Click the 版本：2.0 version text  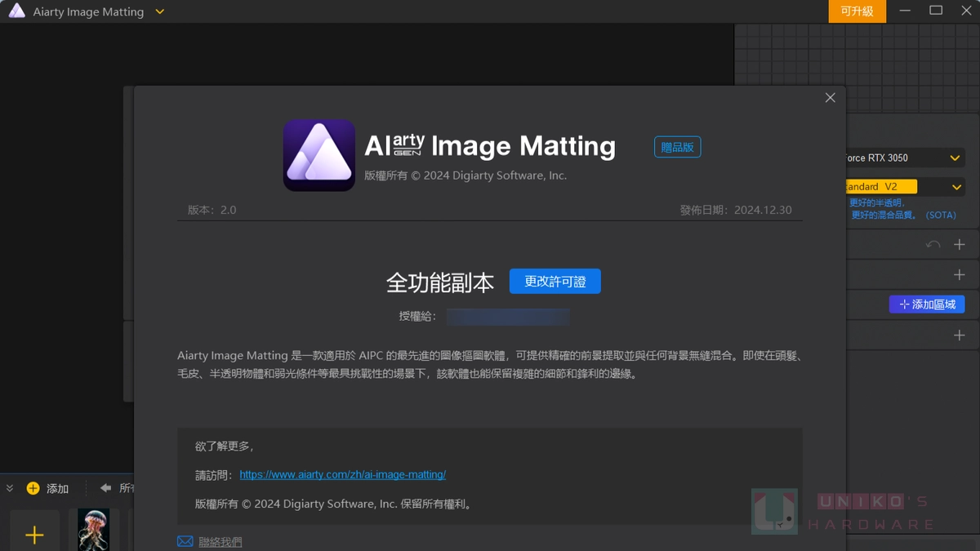tap(212, 210)
